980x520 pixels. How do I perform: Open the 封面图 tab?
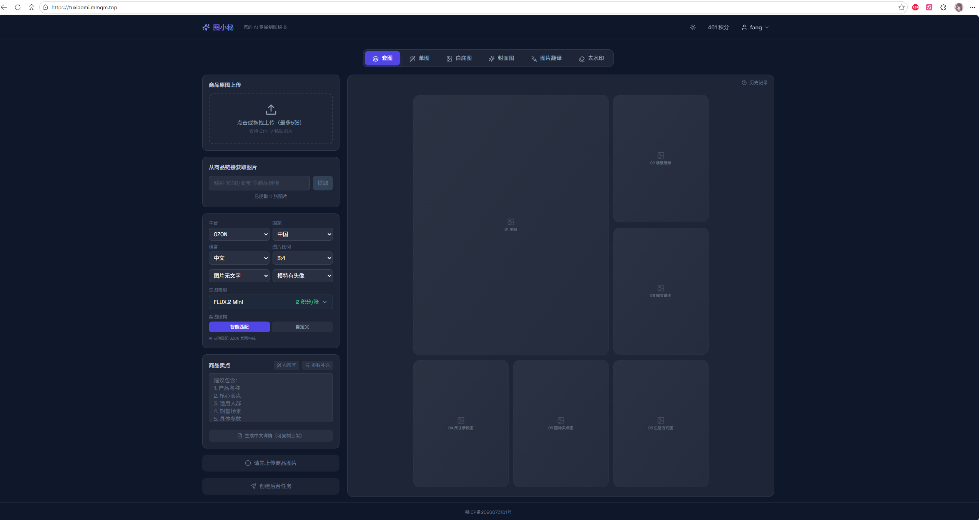pyautogui.click(x=501, y=58)
